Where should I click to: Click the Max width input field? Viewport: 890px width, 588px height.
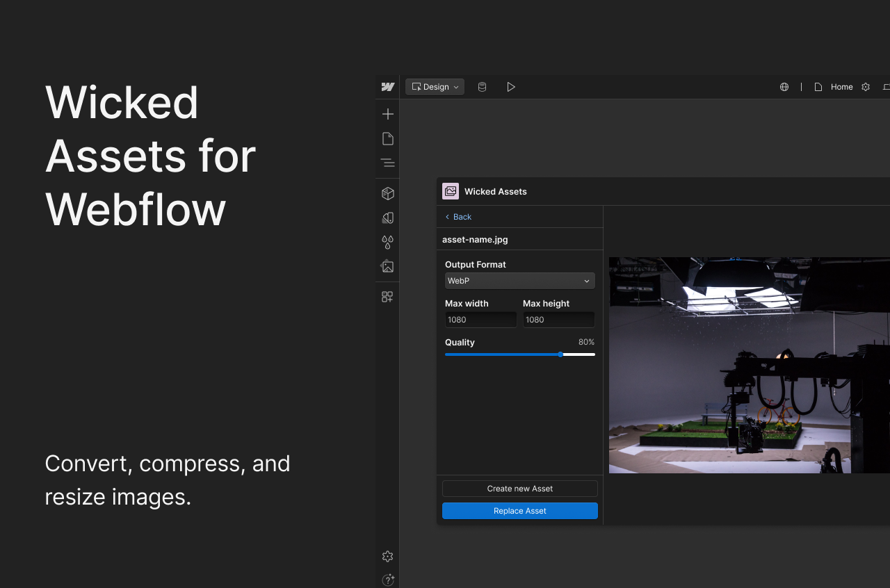tap(480, 319)
